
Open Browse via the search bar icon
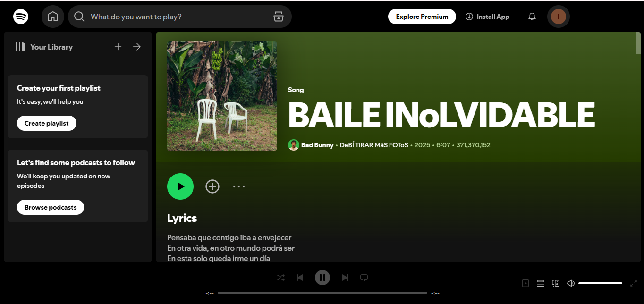278,16
